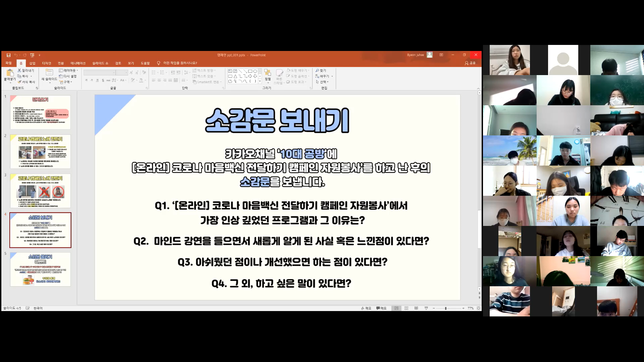Open the Select (선택) dropdown
This screenshot has height=362, width=644.
(x=322, y=82)
